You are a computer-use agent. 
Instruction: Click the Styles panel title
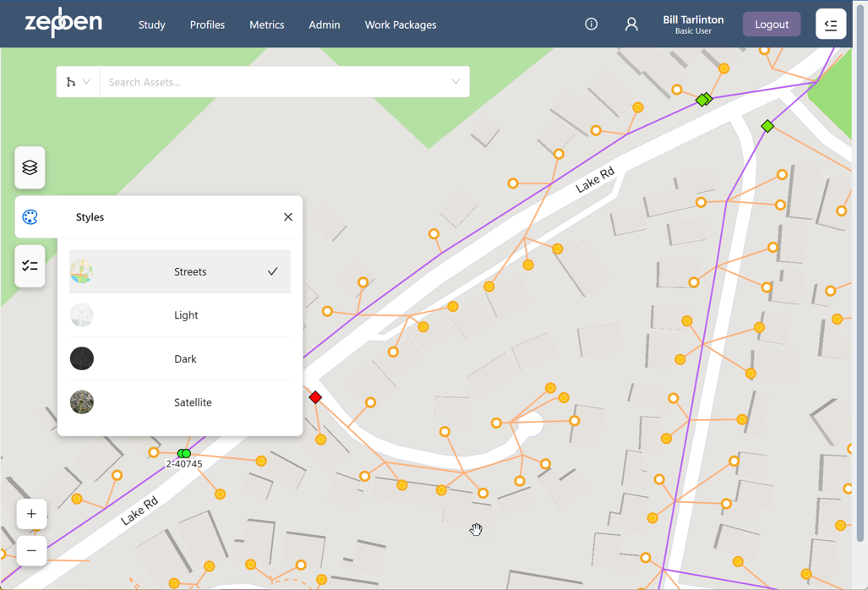[90, 217]
